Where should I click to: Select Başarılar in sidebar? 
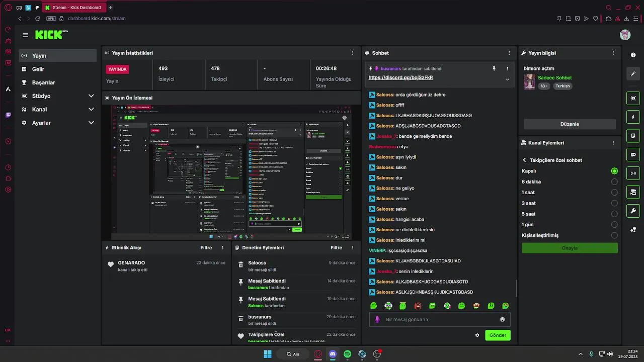[58, 82]
